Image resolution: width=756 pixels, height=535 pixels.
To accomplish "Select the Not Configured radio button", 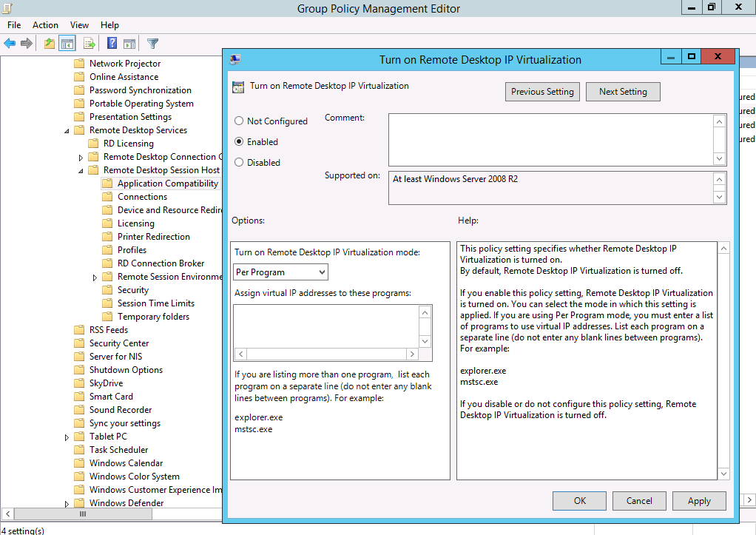I will coord(239,121).
